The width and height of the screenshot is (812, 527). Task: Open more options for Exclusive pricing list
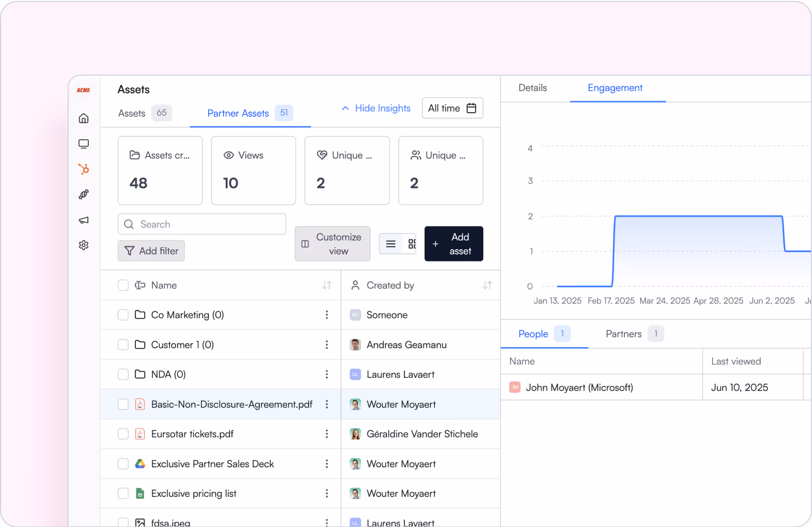(327, 493)
